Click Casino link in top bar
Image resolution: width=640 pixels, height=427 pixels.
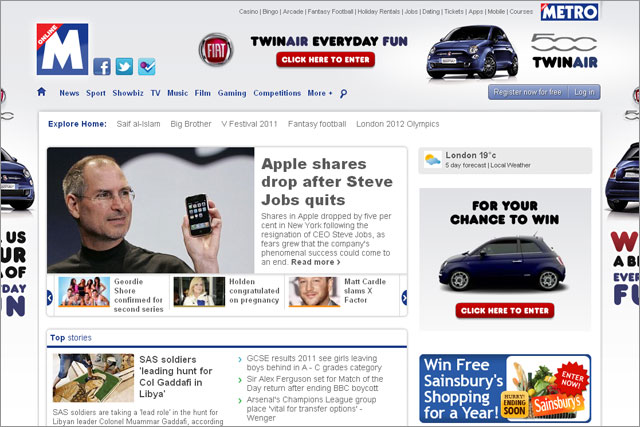coord(249,11)
